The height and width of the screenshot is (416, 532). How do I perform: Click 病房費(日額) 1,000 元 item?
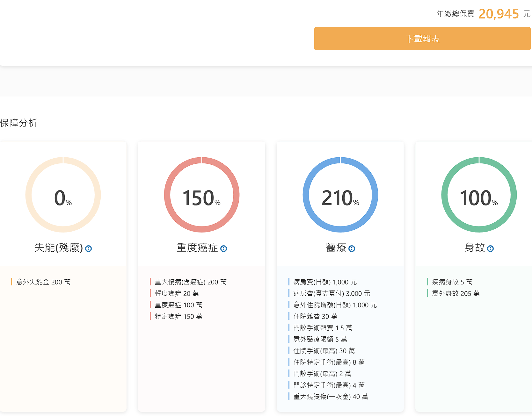coord(325,282)
